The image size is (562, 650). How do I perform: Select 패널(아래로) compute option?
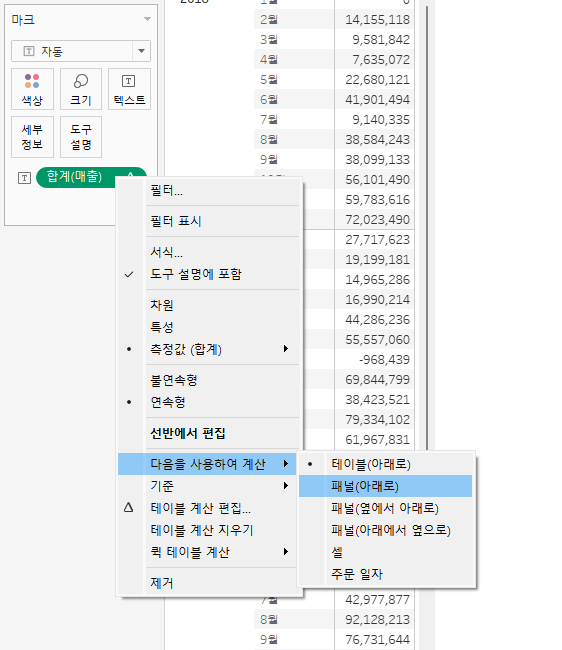pos(386,486)
